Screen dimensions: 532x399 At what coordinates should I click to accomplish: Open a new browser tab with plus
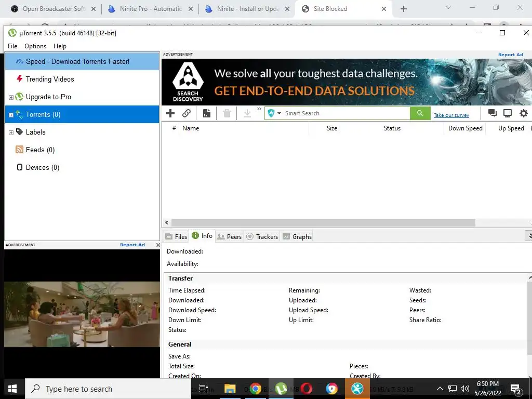click(403, 9)
